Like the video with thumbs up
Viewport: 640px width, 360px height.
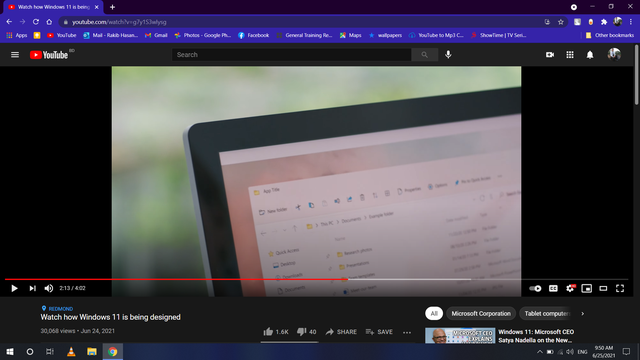tap(276, 332)
